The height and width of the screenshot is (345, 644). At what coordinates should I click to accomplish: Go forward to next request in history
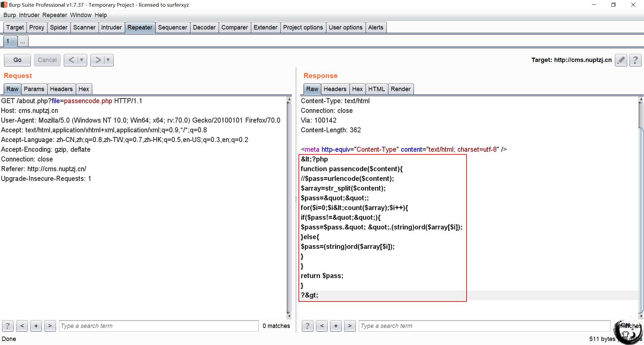(x=98, y=60)
